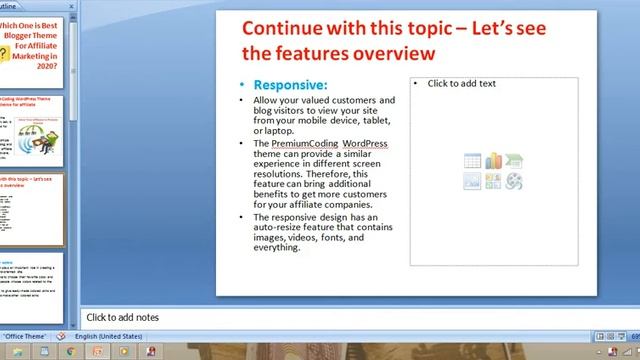Switch to Normal view icon
The image size is (640, 360).
(x=600, y=336)
